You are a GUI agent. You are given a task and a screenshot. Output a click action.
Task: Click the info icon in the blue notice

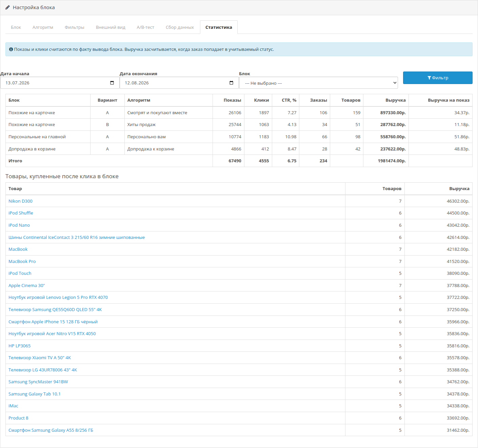(11, 49)
